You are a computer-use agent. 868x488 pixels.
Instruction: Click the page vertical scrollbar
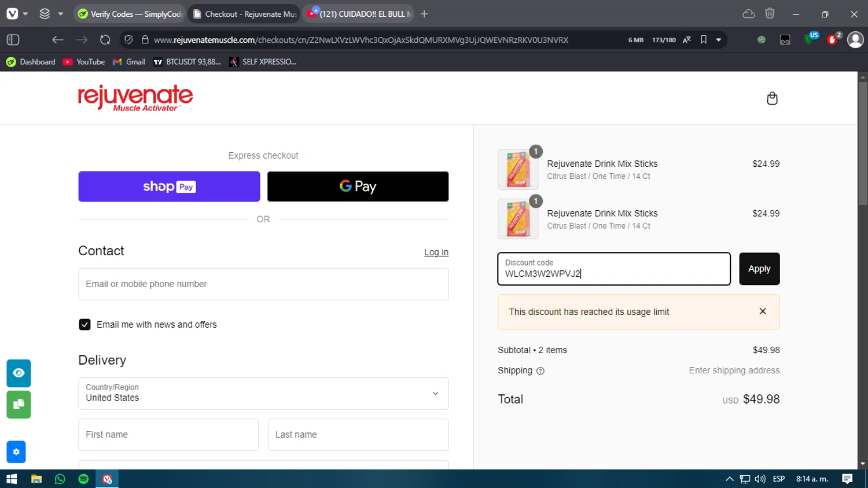pyautogui.click(x=863, y=144)
